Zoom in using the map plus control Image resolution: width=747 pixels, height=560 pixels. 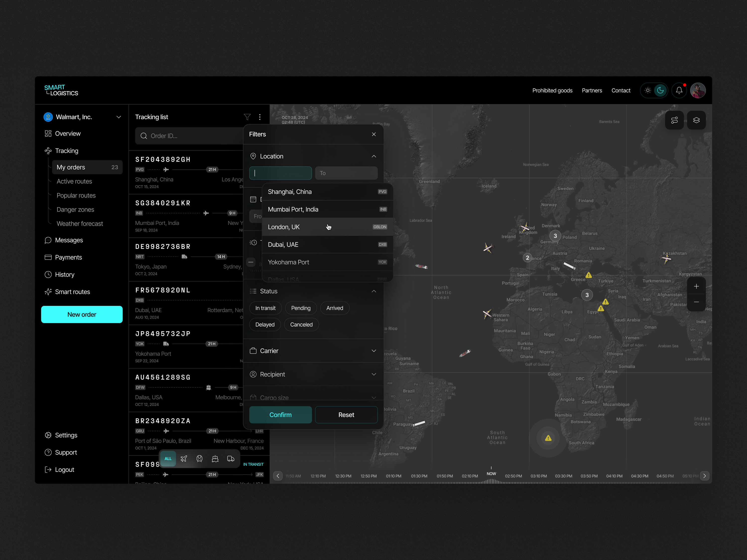696,286
